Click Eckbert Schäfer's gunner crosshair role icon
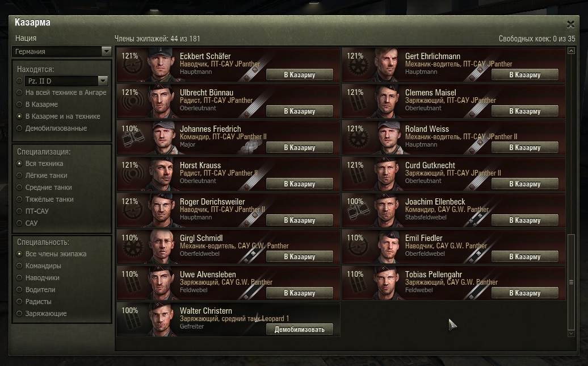 click(x=132, y=67)
